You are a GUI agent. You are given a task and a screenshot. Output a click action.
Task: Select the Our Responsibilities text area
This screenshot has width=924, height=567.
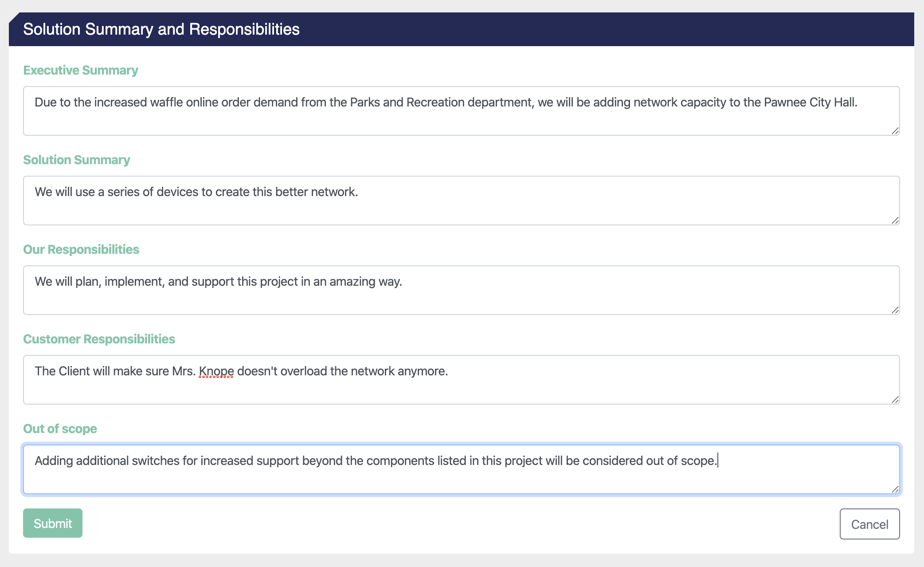pos(462,290)
